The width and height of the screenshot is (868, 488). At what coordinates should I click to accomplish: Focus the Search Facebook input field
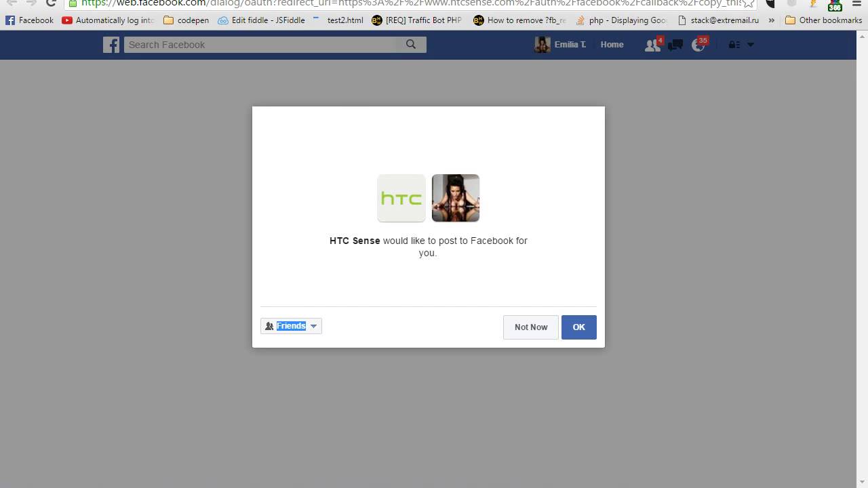[x=260, y=45]
